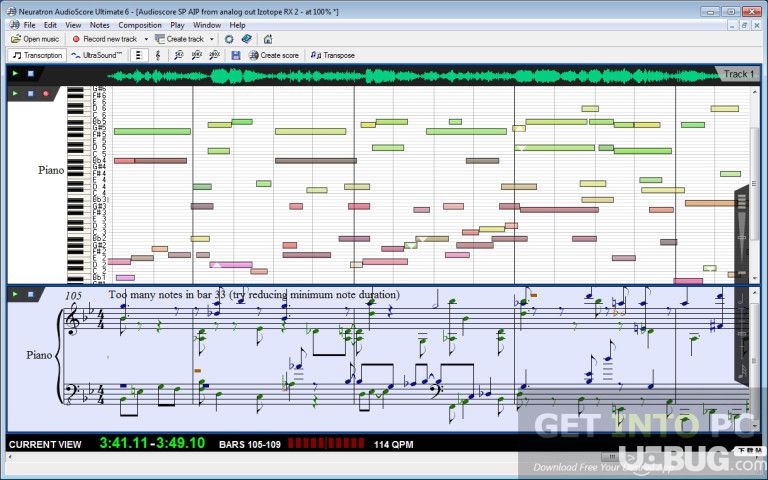Open the Edit menu
768x480 pixels.
(50, 25)
